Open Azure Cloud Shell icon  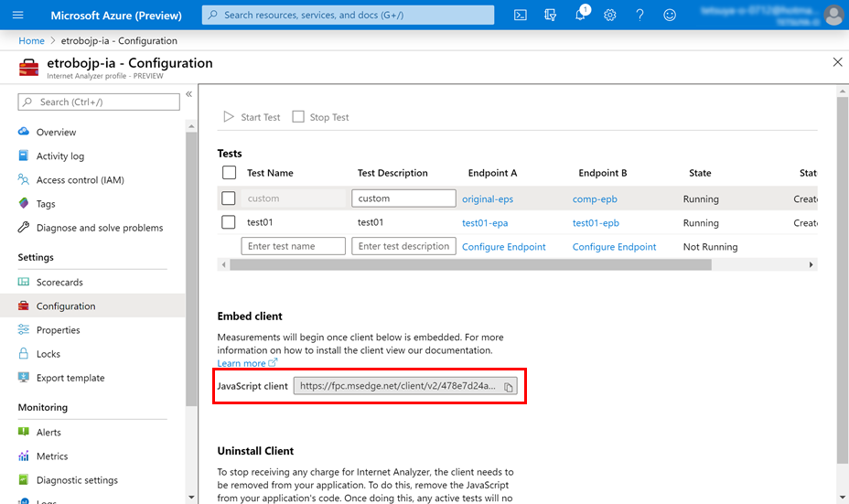520,16
